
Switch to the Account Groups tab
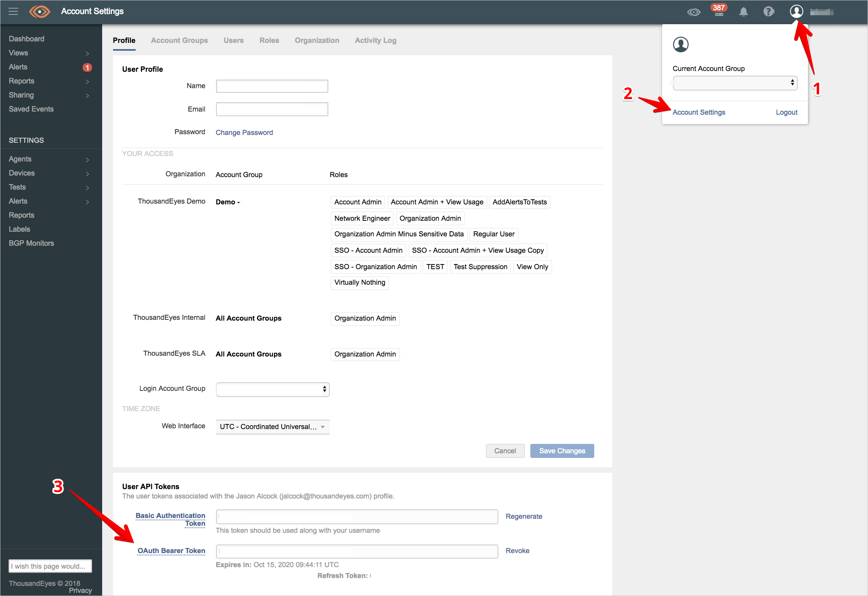click(x=179, y=40)
